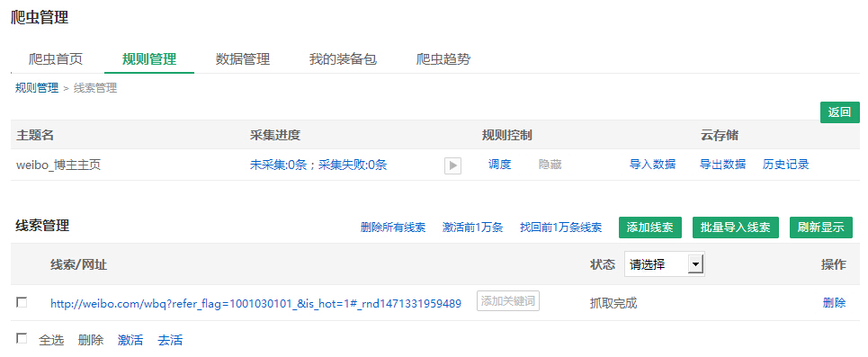868x357 pixels.
Task: Open the 状态 请选择 dropdown
Action: click(x=665, y=264)
